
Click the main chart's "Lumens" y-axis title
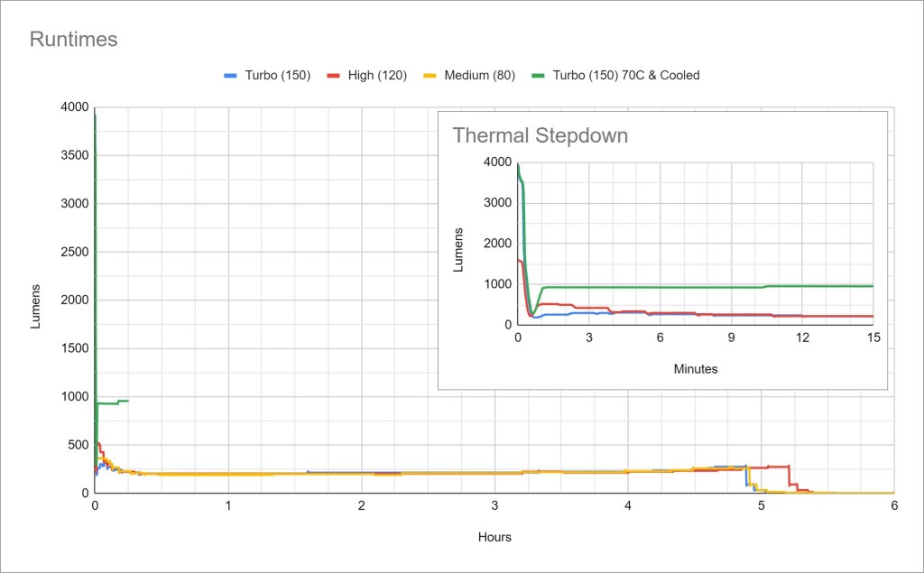click(x=37, y=306)
